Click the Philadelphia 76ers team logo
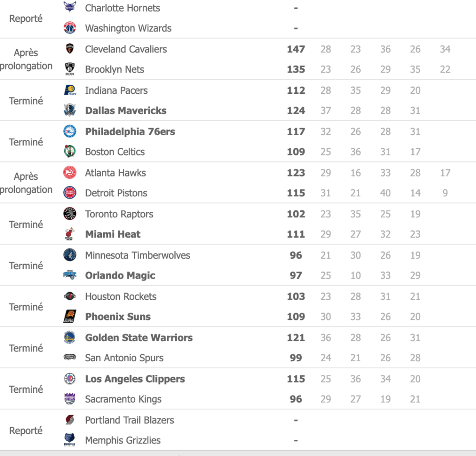 69,131
